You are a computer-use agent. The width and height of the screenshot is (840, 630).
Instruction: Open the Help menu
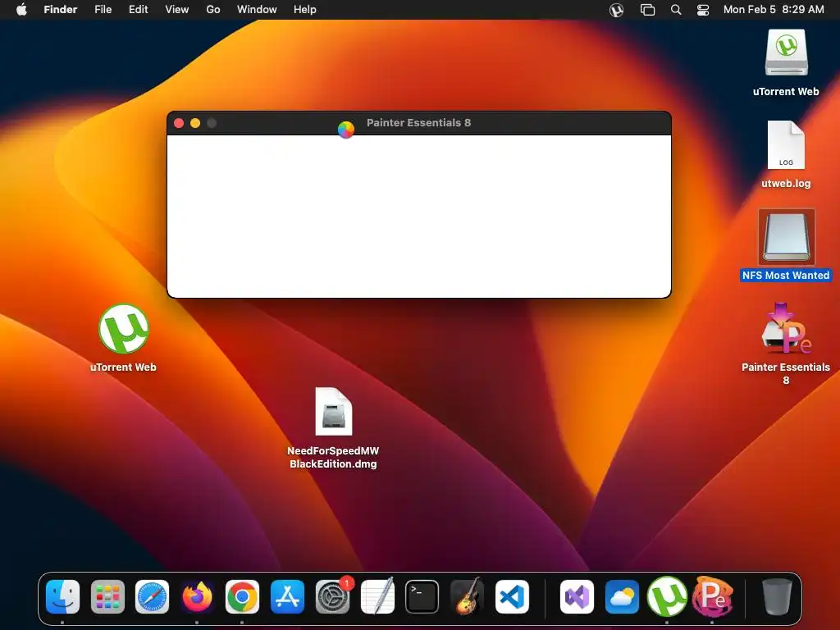pos(305,10)
